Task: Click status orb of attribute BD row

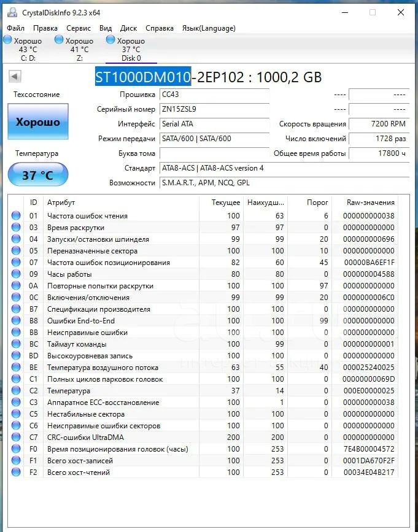Action: click(16, 355)
